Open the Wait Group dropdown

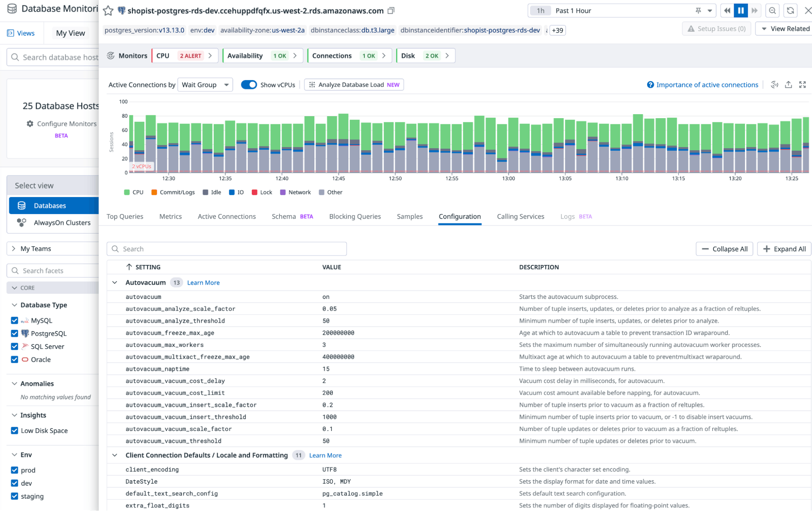click(205, 84)
